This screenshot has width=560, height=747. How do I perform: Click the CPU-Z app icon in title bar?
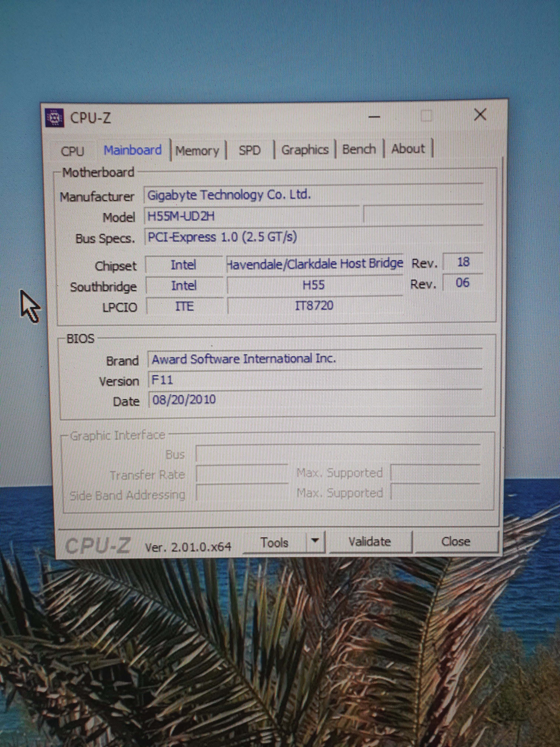pos(54,118)
